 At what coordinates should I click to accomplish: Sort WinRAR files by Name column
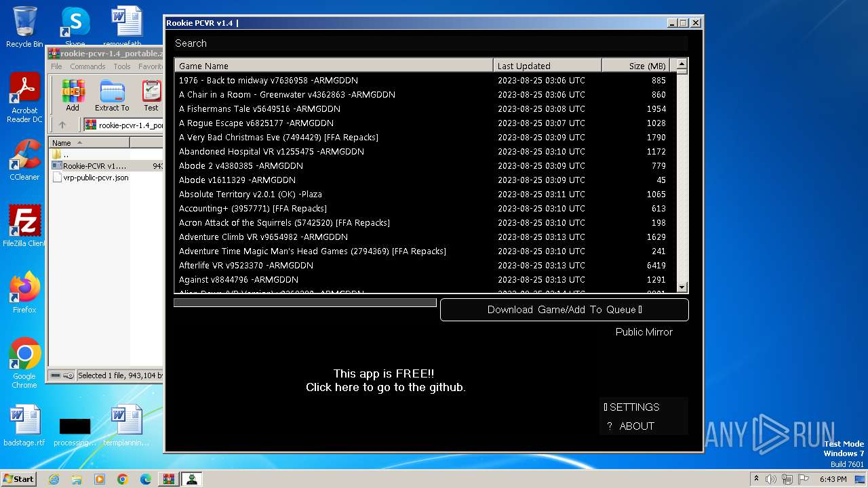pyautogui.click(x=89, y=143)
